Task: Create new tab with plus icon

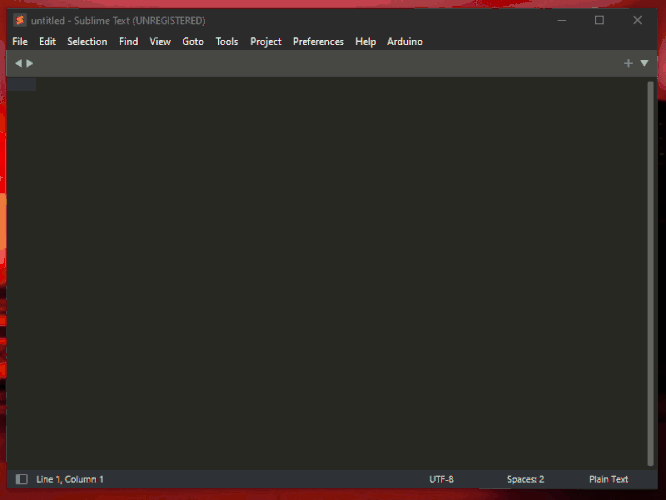Action: click(x=628, y=63)
